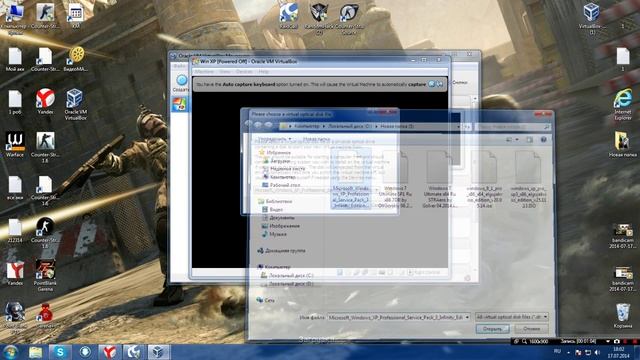Expand the address bar path dropdown arrow

tap(458, 127)
